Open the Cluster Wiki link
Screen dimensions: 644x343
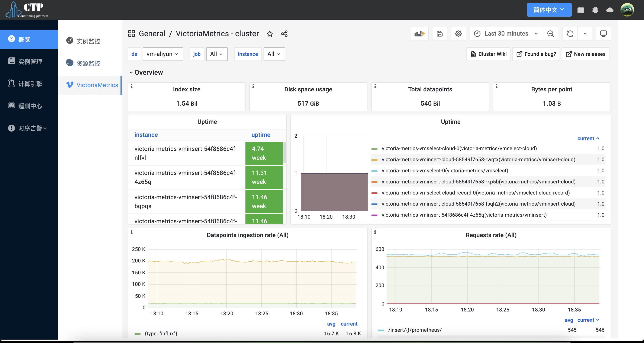pyautogui.click(x=488, y=54)
